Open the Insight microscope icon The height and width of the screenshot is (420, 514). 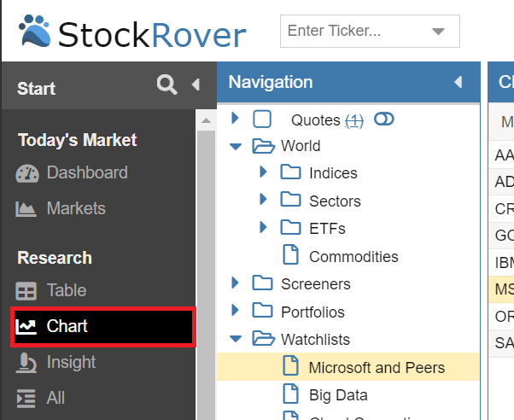click(26, 363)
